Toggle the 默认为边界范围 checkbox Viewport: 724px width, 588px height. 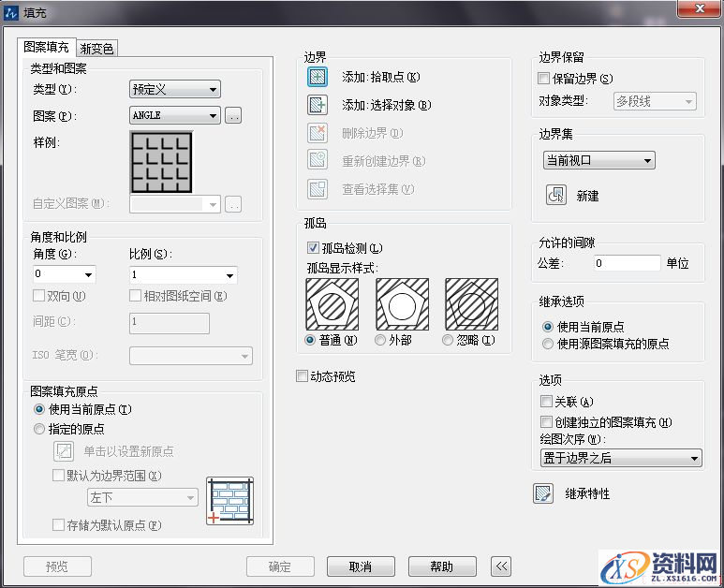pos(58,476)
